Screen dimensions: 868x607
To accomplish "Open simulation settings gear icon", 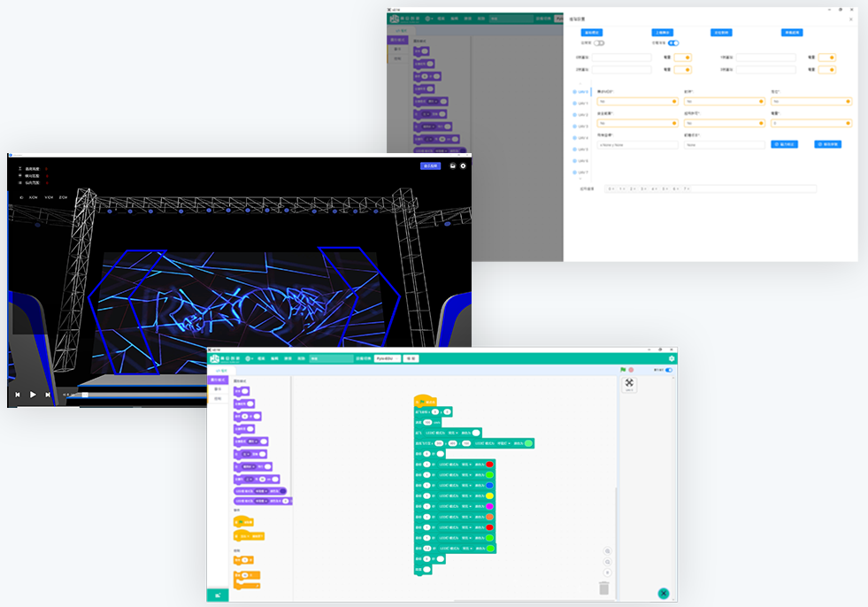I will (x=463, y=165).
